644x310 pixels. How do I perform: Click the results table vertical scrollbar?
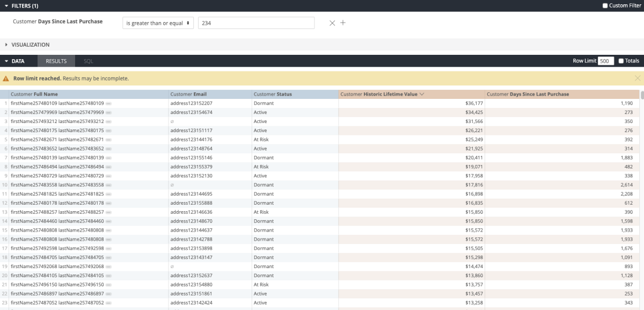pyautogui.click(x=641, y=95)
